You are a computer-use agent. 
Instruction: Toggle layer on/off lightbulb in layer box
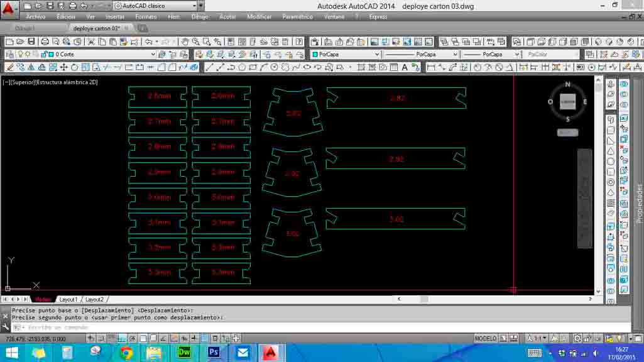tap(20, 54)
